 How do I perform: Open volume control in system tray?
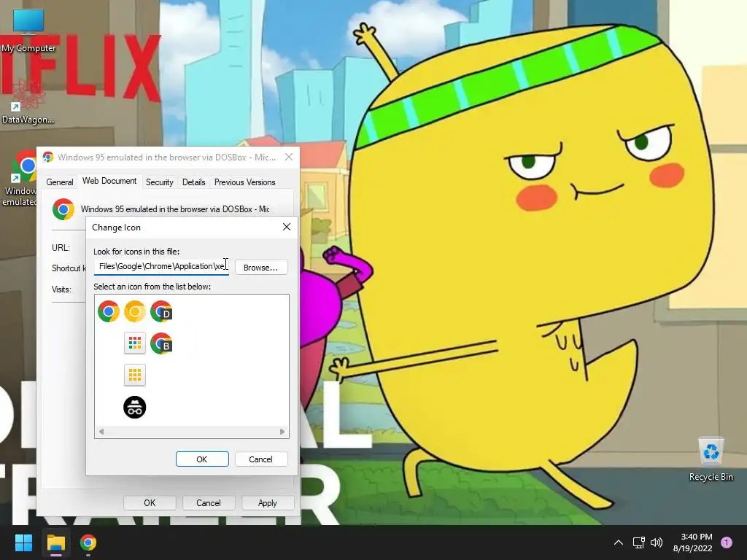point(657,542)
